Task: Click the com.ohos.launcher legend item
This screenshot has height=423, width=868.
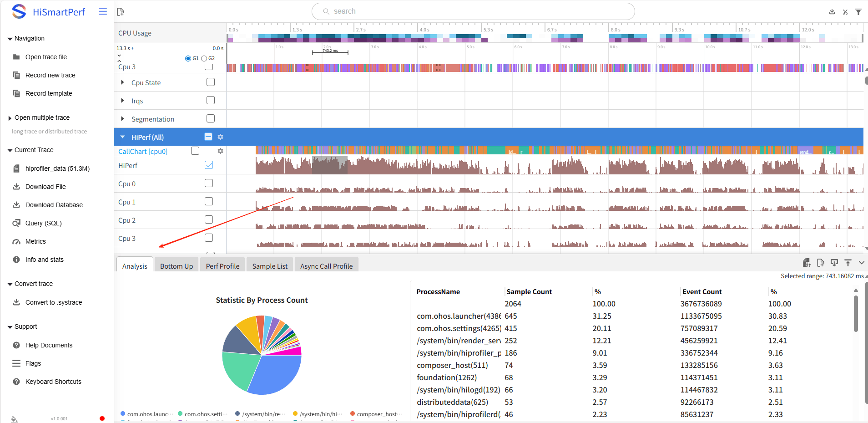Action: [x=147, y=414]
